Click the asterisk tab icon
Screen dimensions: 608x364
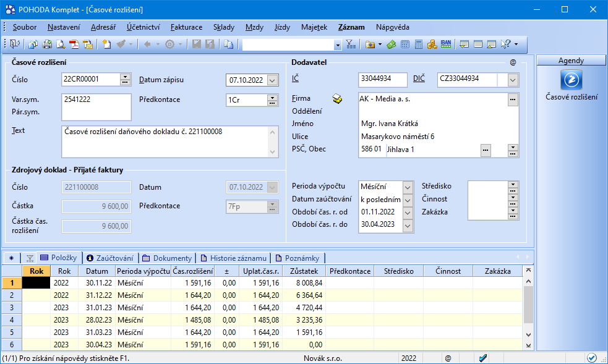pyautogui.click(x=11, y=258)
